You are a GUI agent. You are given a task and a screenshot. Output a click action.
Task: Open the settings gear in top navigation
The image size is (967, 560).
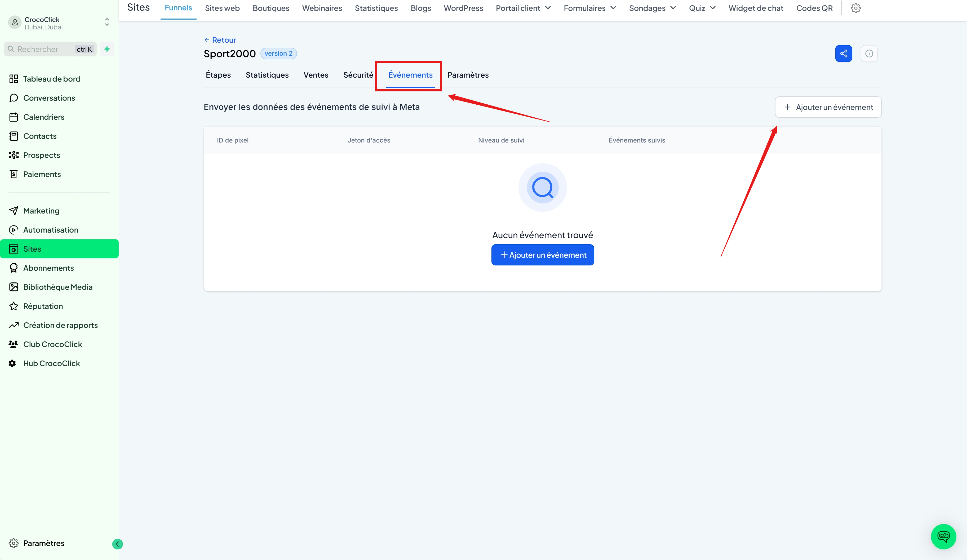(856, 8)
